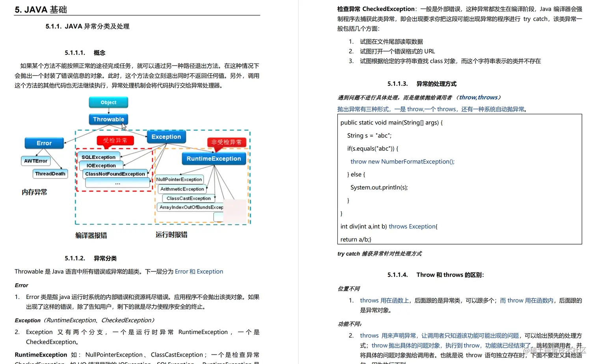Select the heading '5.1.1. JAVA 异常分类及处理'

coord(87,26)
